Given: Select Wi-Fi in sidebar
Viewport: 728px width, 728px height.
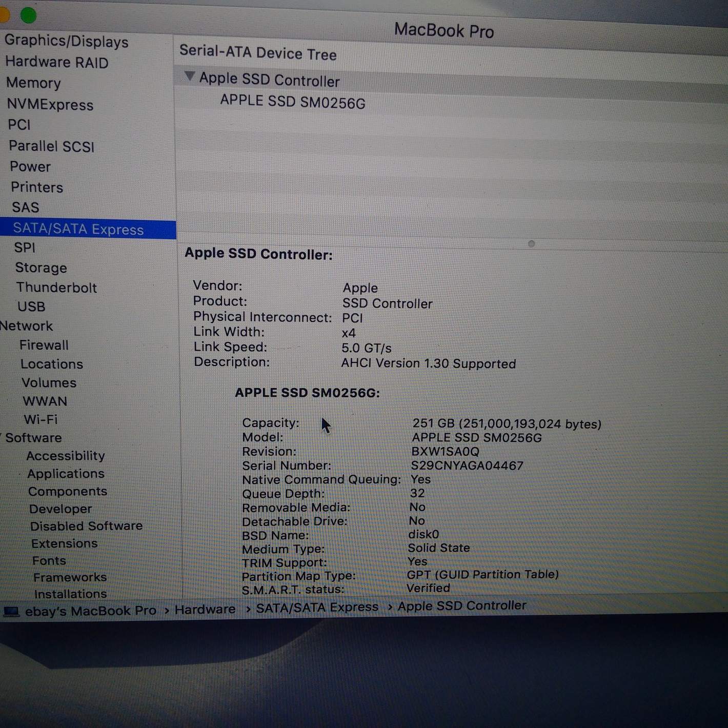Looking at the screenshot, I should [41, 419].
